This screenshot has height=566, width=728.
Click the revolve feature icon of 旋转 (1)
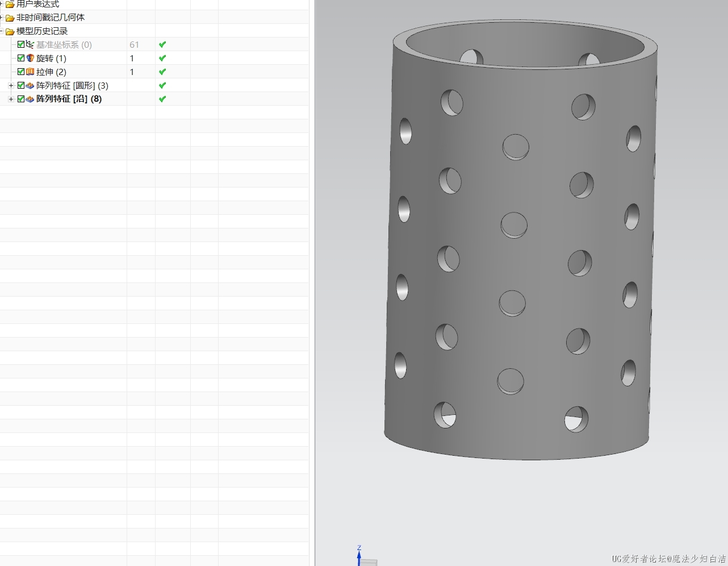point(30,58)
